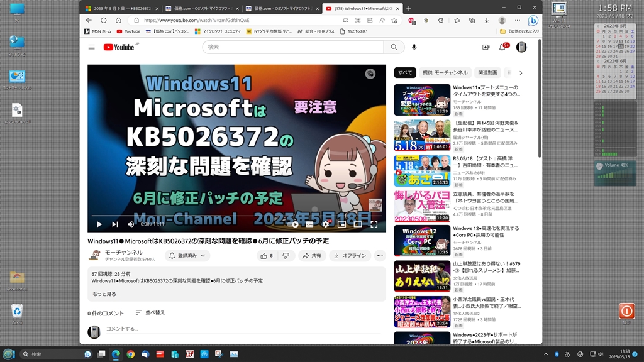Share the video with 共有 button
644x362 pixels.
pyautogui.click(x=312, y=256)
